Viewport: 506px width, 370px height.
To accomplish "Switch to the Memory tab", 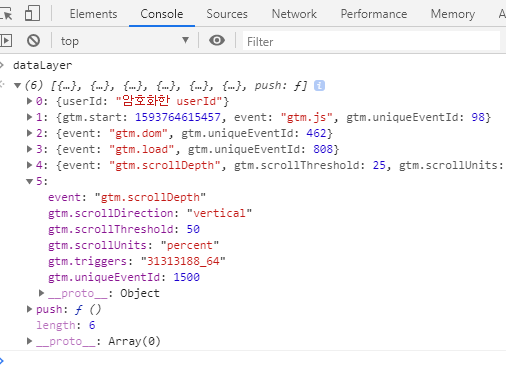I will pyautogui.click(x=453, y=14).
